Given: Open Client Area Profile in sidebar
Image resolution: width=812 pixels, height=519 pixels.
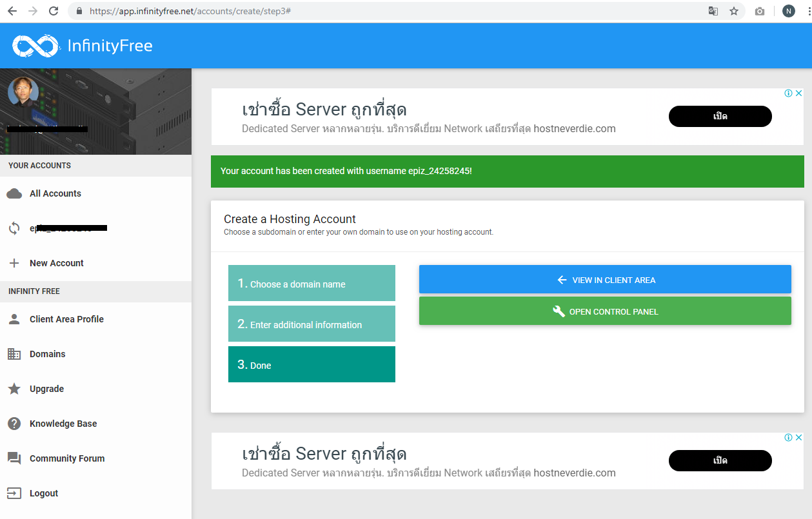Looking at the screenshot, I should pos(66,319).
